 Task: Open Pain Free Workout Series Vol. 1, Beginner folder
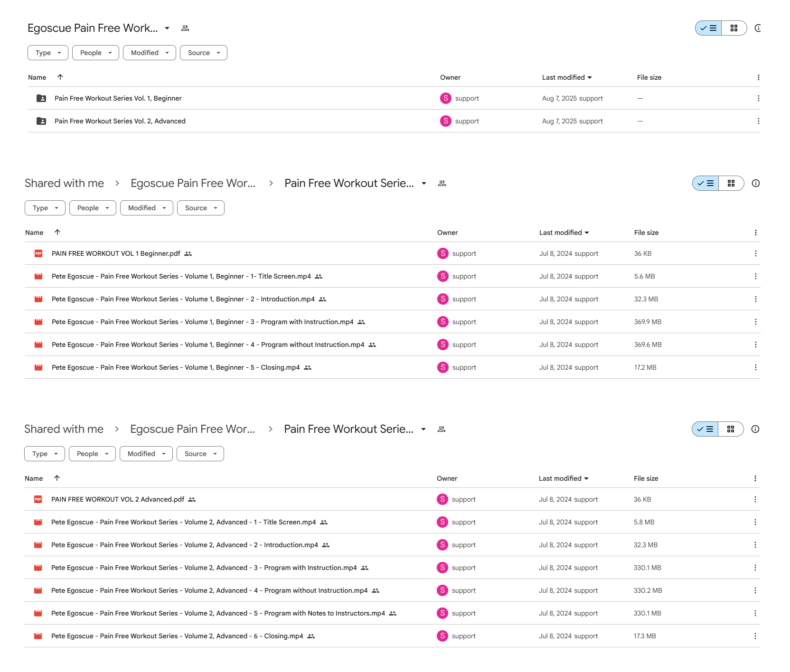(118, 98)
